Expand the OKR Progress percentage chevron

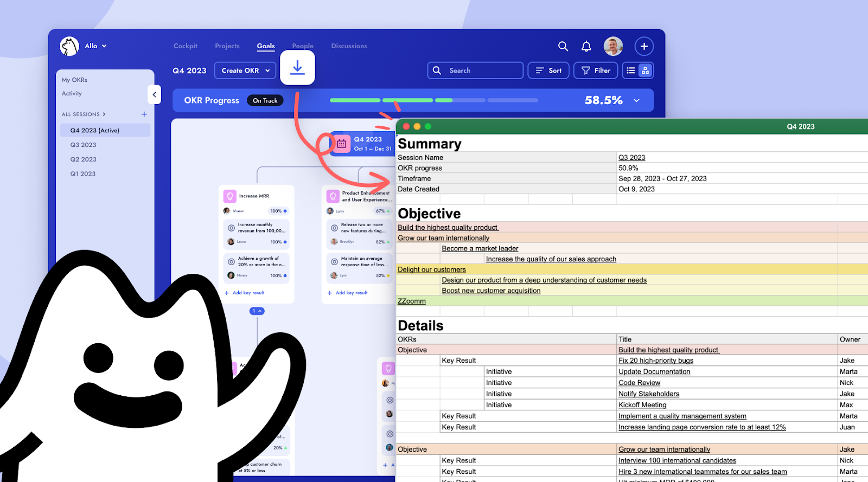pos(636,100)
